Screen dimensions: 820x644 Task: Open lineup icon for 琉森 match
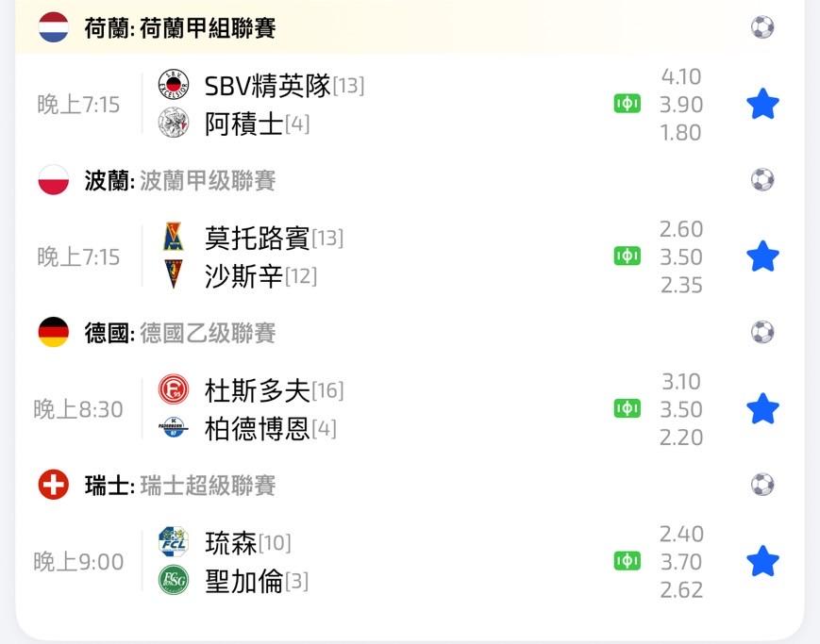pyautogui.click(x=628, y=561)
